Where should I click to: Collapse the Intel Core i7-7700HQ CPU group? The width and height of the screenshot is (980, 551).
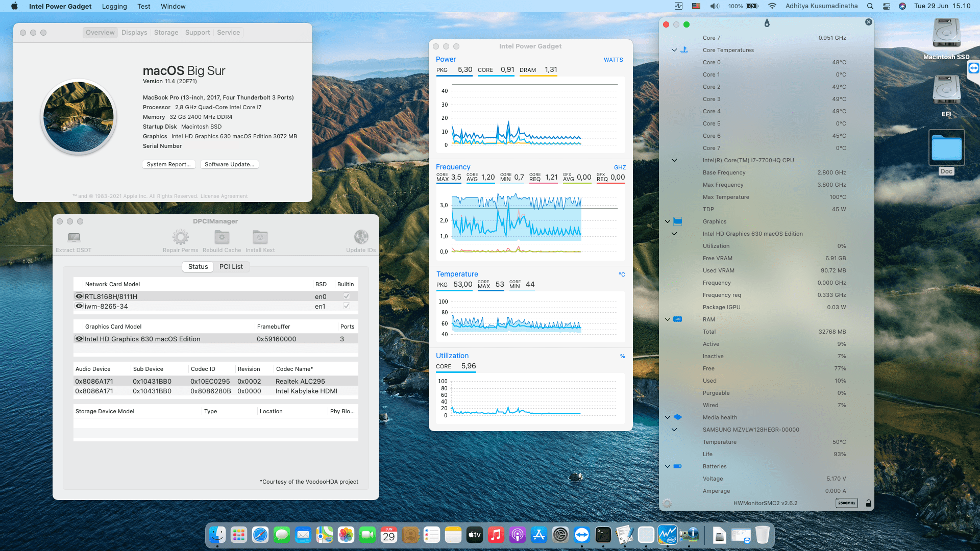(x=674, y=160)
